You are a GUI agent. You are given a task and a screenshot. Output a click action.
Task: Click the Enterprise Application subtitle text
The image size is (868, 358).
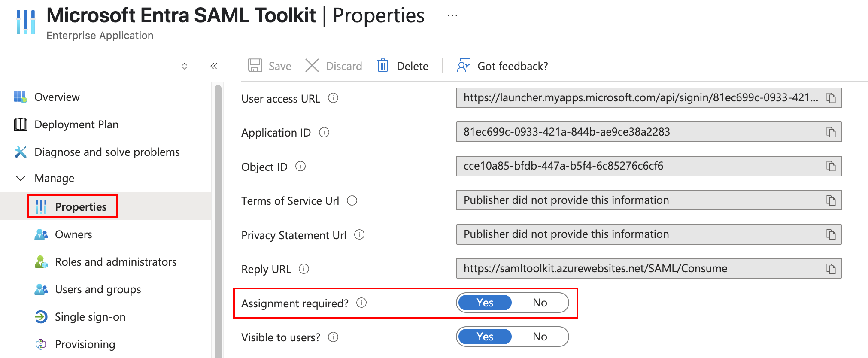(100, 35)
